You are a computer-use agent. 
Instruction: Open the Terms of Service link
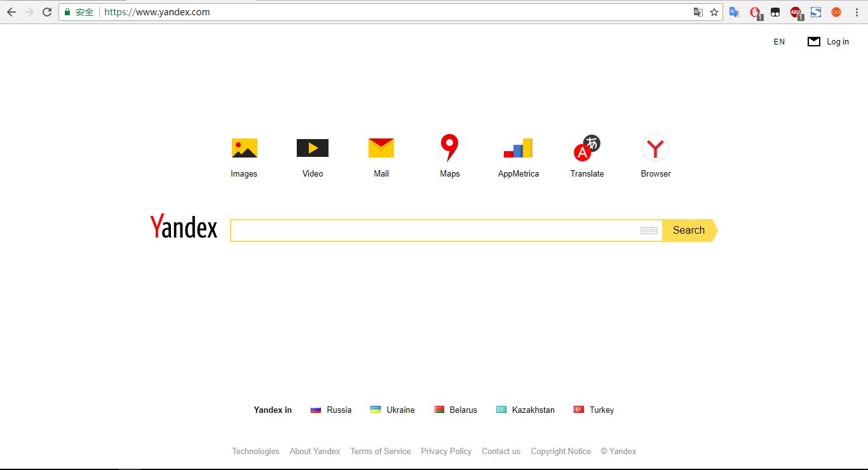[380, 452]
